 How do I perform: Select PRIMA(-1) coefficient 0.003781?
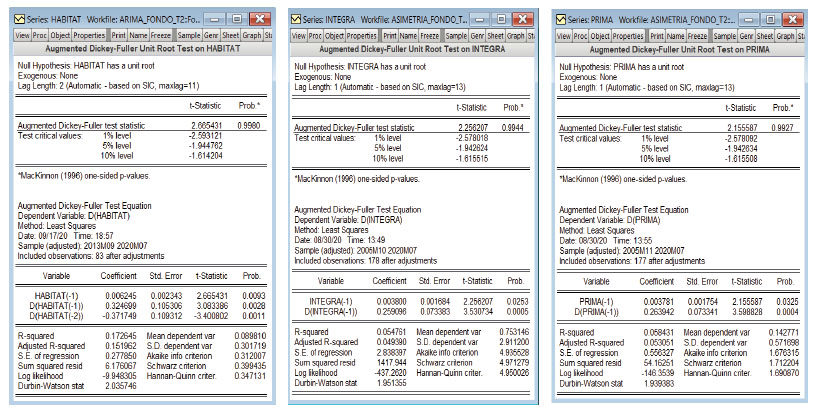click(657, 302)
